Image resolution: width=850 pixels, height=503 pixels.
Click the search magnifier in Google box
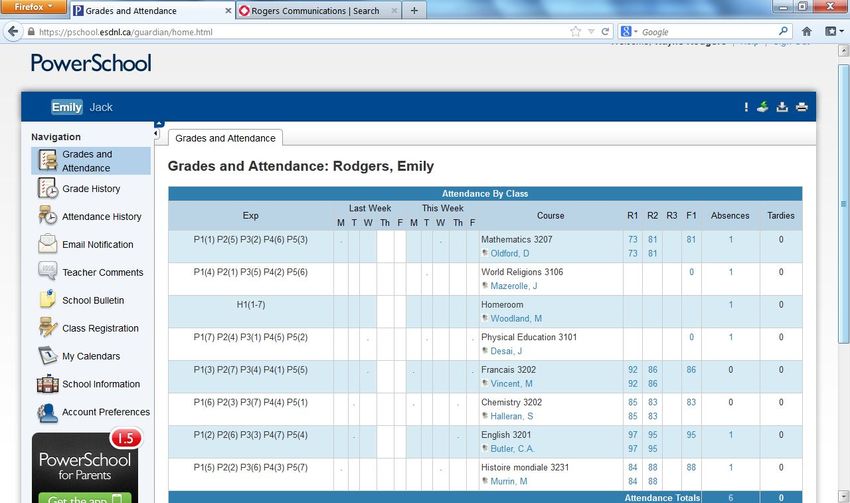coord(783,31)
